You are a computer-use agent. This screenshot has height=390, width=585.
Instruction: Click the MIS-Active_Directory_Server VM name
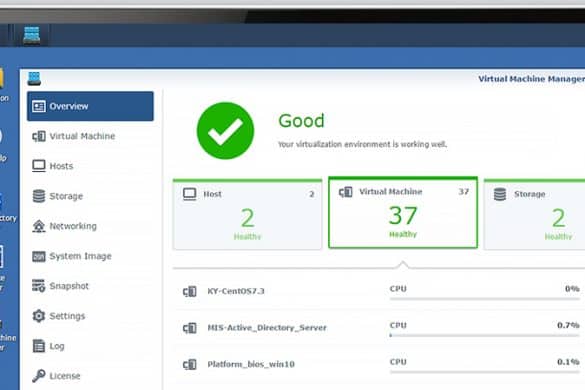pyautogui.click(x=267, y=328)
